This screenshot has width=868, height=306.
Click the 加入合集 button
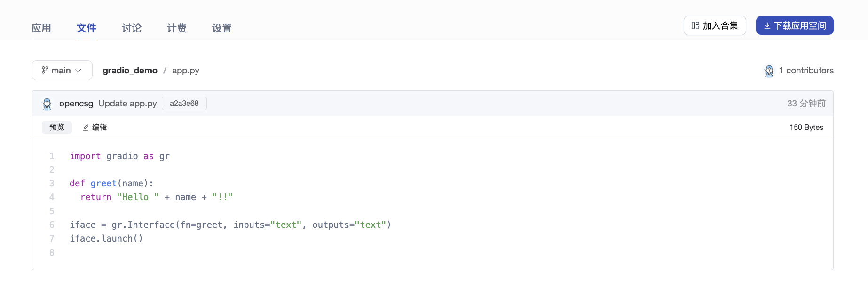pos(715,25)
